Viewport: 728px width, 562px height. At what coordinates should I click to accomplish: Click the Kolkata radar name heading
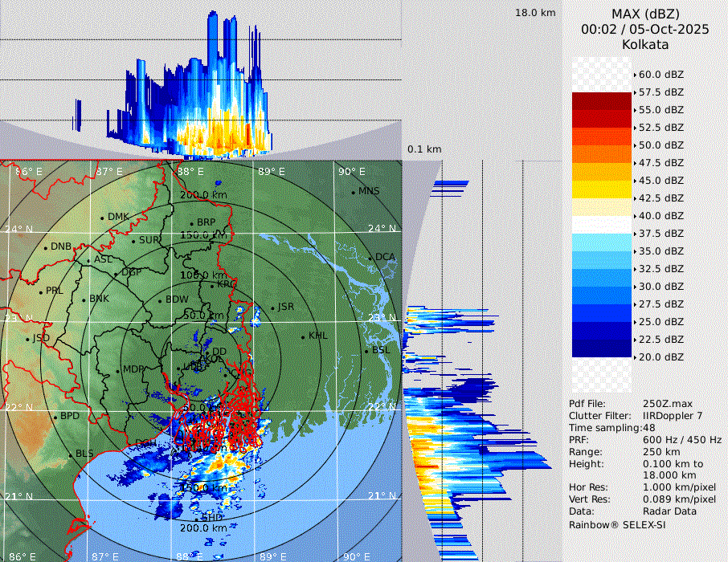click(x=645, y=44)
